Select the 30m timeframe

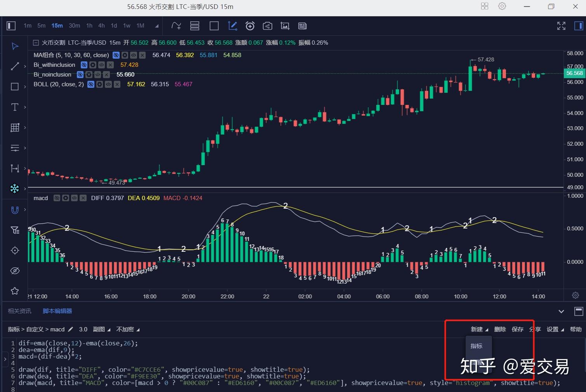[75, 26]
